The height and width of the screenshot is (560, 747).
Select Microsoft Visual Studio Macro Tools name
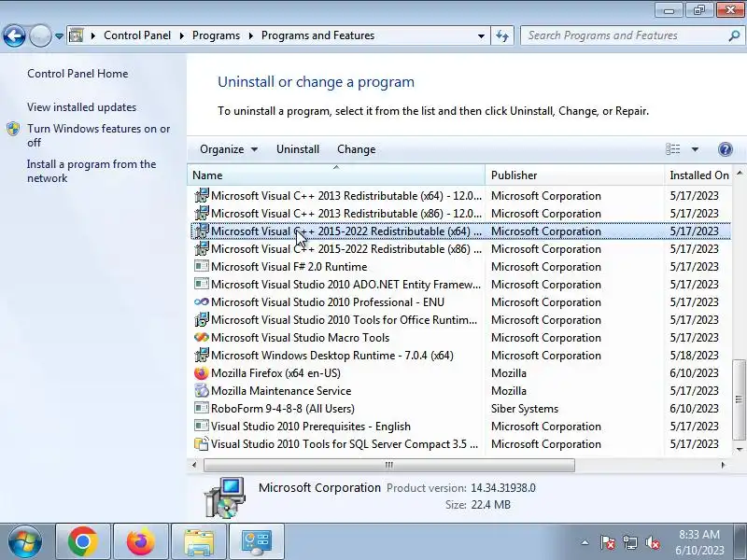point(300,338)
